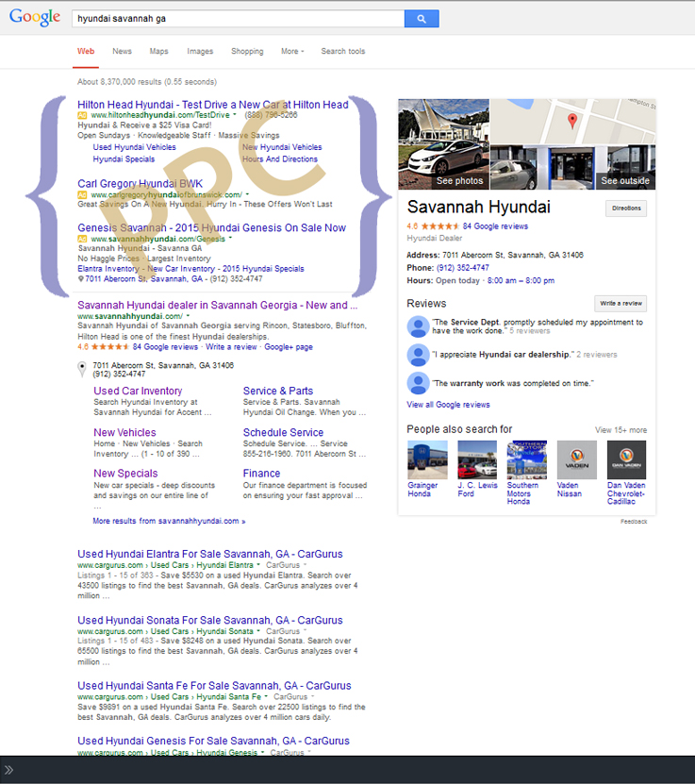
Task: Open Search tools options
Action: coord(342,51)
